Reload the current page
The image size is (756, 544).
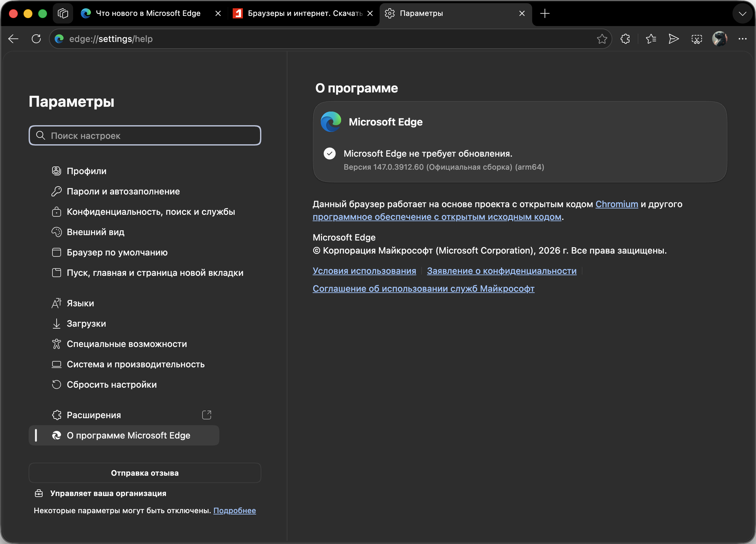36,39
